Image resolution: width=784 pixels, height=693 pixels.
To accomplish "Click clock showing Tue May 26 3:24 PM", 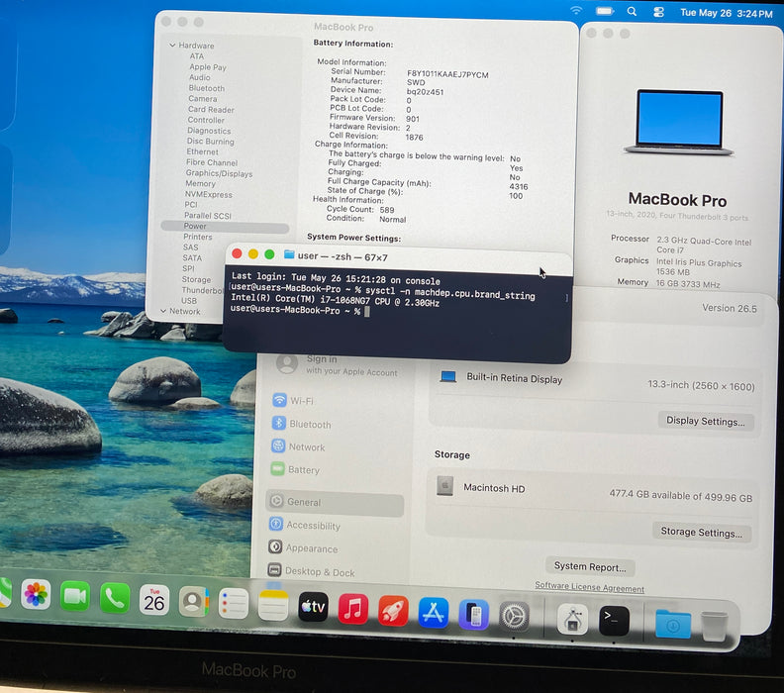I will tap(726, 13).
